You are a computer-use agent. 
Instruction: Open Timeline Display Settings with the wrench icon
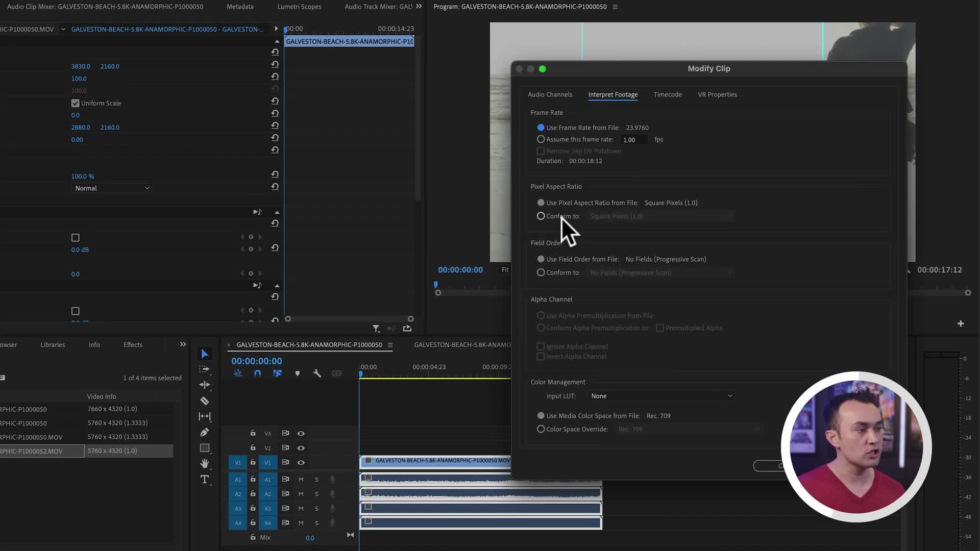coord(317,373)
